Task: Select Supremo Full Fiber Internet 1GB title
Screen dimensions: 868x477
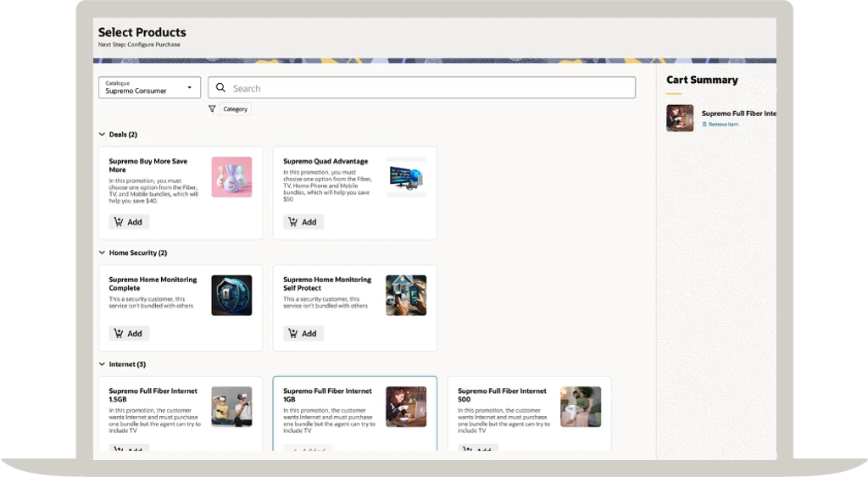Action: [327, 395]
